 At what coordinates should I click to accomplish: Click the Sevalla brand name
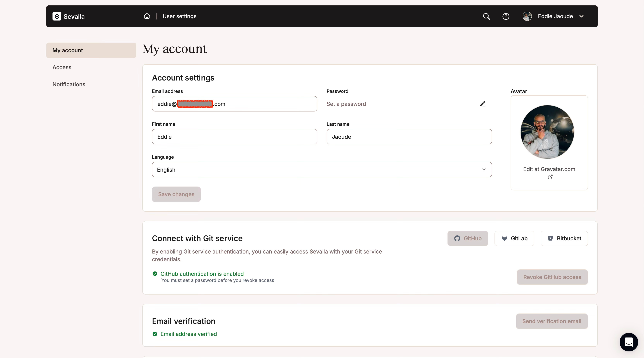coord(74,16)
